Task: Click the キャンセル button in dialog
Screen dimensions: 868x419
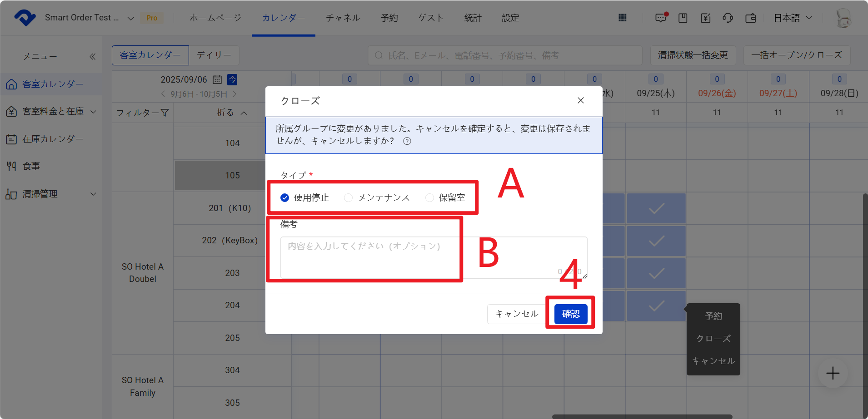Action: pos(516,314)
